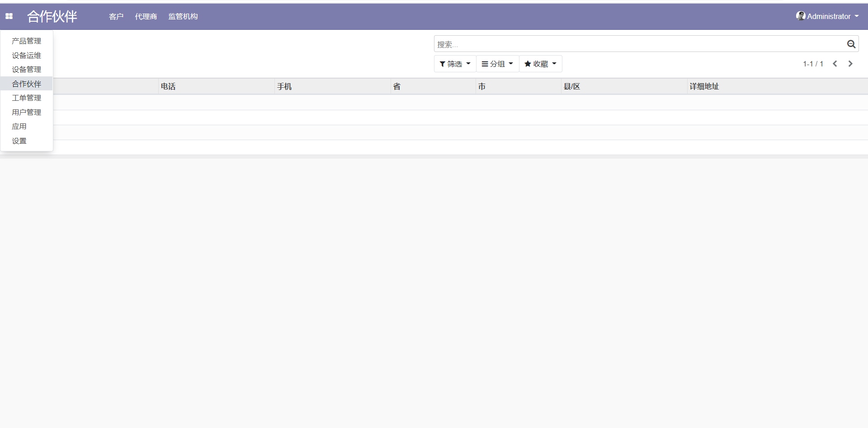Select 设备管理 from apps menu
This screenshot has height=428, width=868.
point(27,70)
